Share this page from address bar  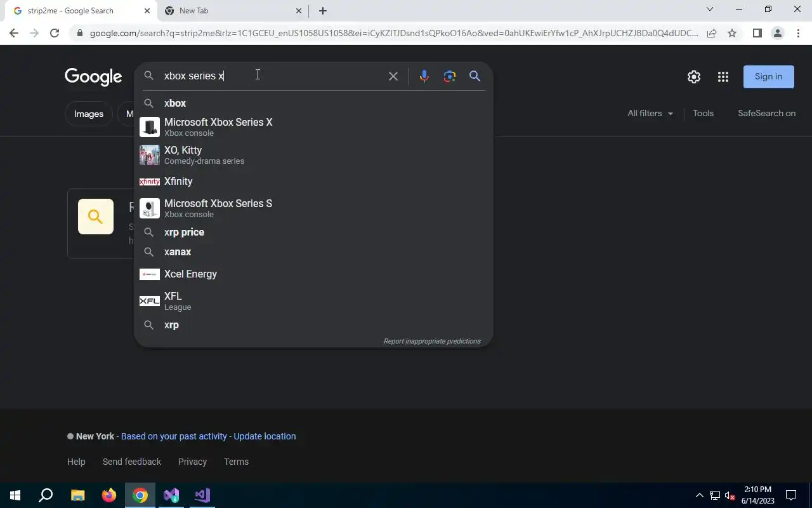(x=712, y=33)
